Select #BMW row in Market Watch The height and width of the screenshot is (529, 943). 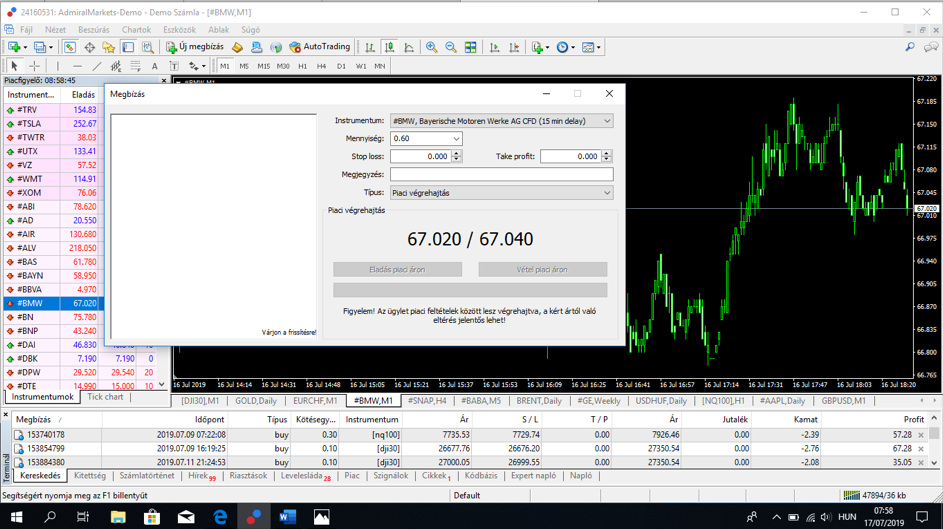point(53,303)
